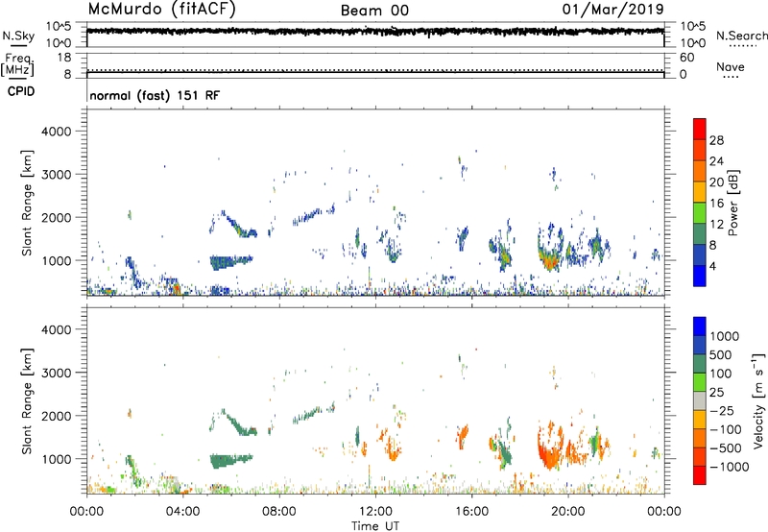
Task: Select the "Power [dB]" colorbar title
Action: click(x=733, y=203)
